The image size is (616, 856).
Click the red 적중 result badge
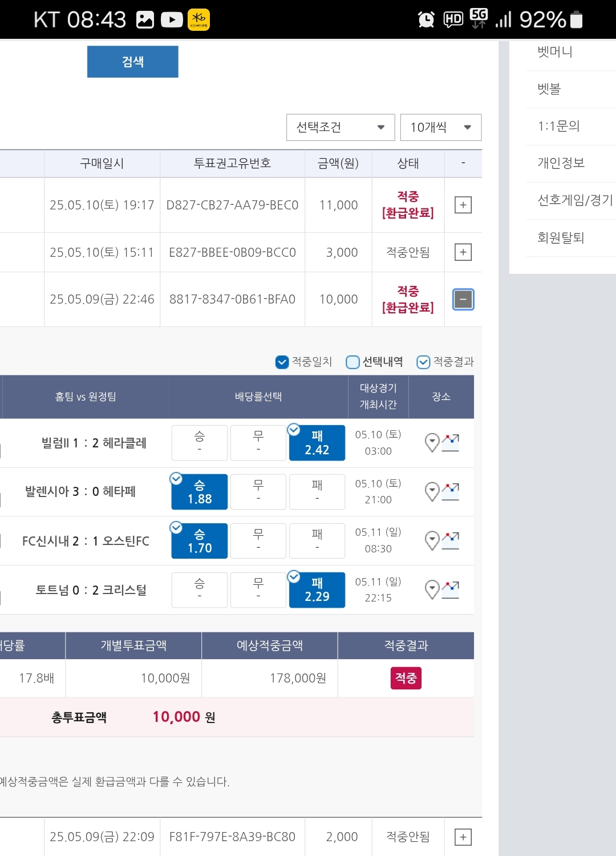click(x=406, y=678)
